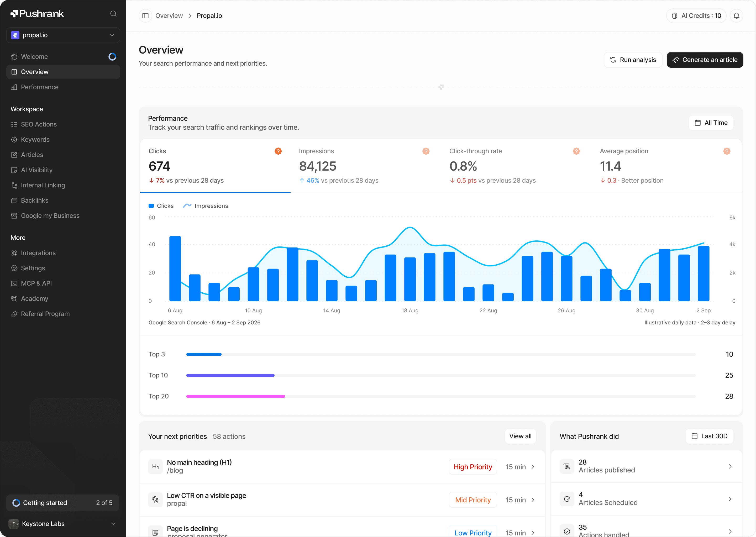756x537 pixels.
Task: Toggle the Impressions legend series
Action: [205, 206]
